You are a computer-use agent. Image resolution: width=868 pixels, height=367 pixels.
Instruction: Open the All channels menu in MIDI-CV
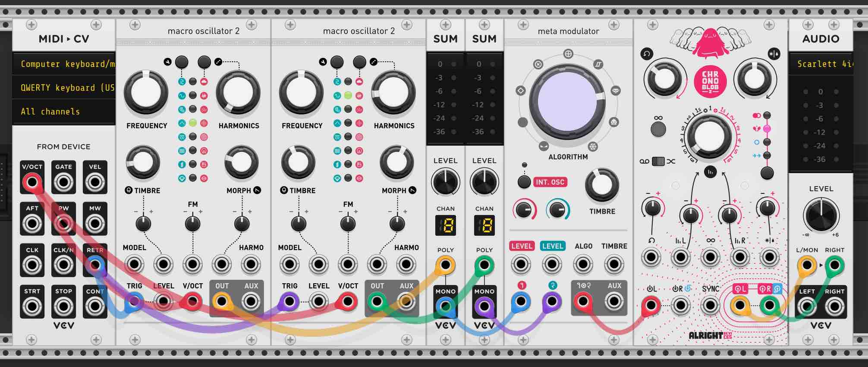[x=64, y=111]
